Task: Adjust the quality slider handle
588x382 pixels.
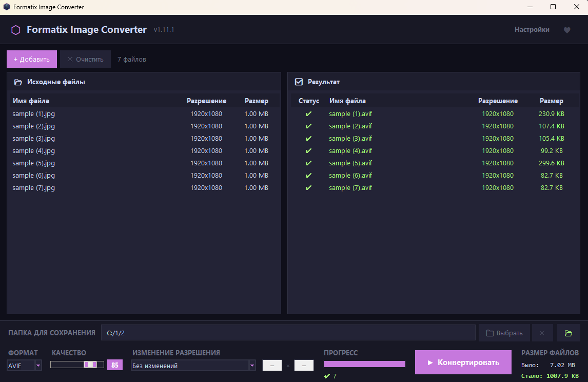Action: 90,365
